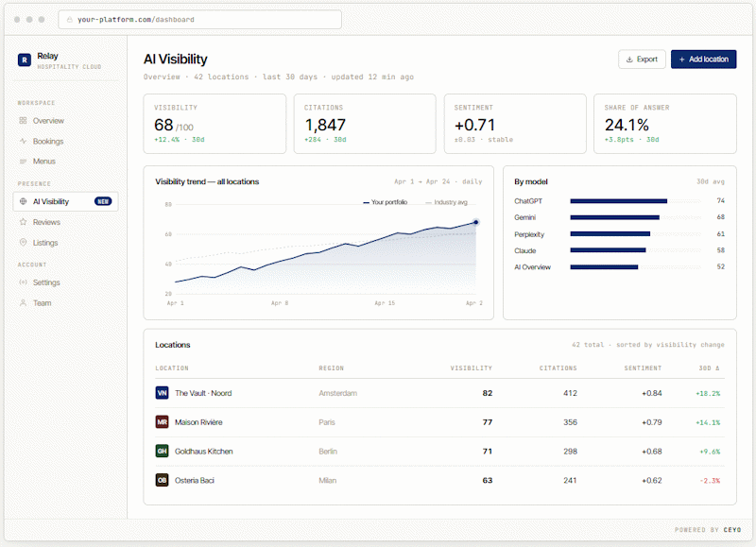Click the Claude visibility bar
This screenshot has width=756, height=547.
[x=608, y=250]
